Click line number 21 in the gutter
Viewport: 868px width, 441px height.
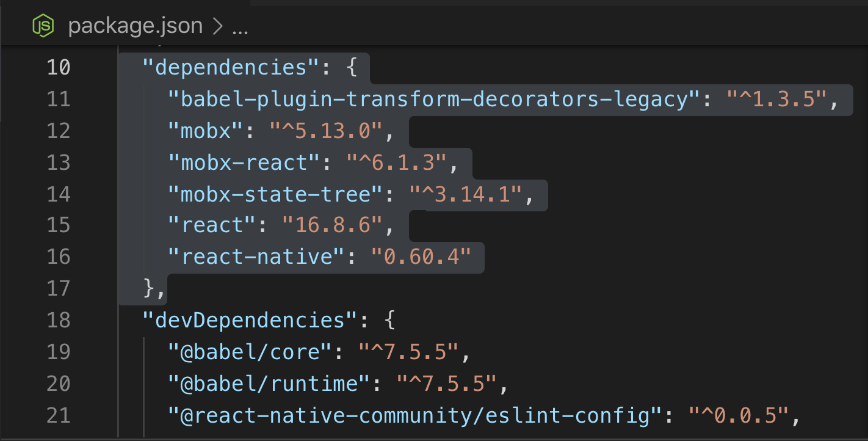tap(59, 415)
